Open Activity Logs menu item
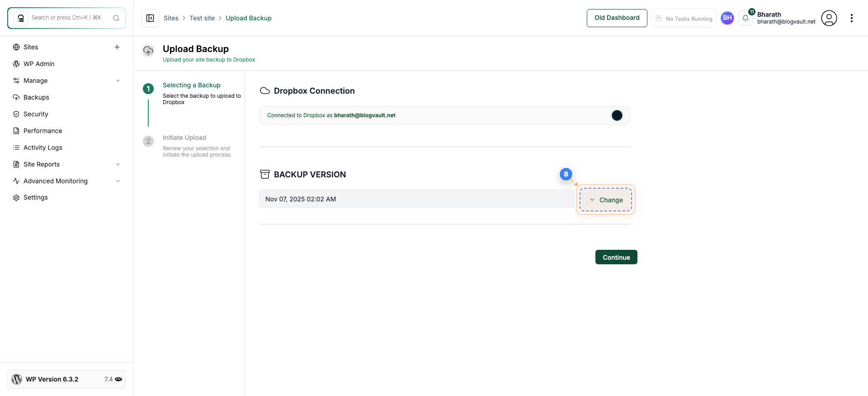 [x=43, y=148]
